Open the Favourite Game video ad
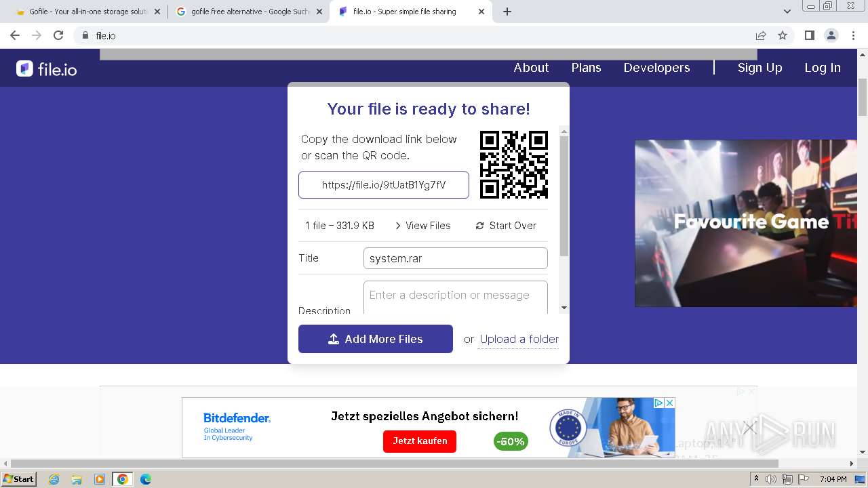 [746, 224]
